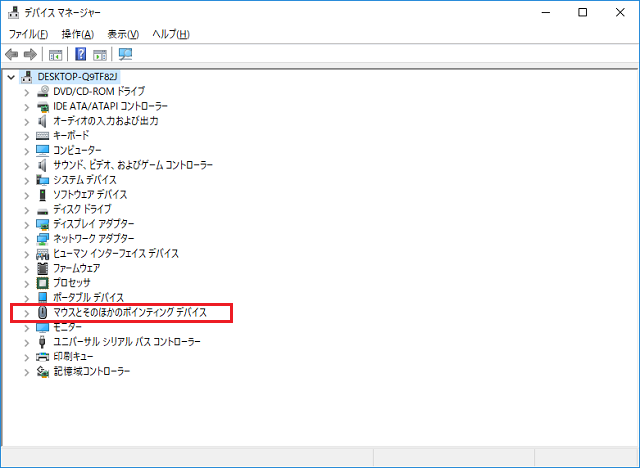The image size is (640, 468).
Task: Collapse the DESKTOP-Q9TF82J root node
Action: 11,77
